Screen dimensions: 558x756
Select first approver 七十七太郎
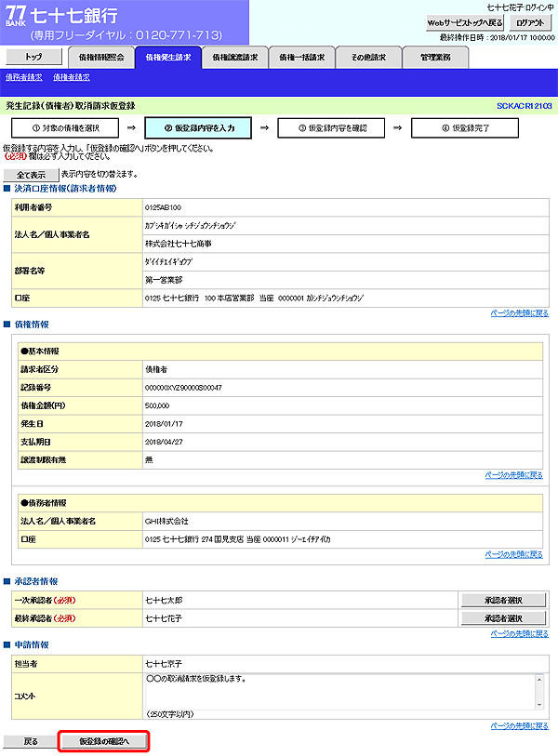point(164,601)
